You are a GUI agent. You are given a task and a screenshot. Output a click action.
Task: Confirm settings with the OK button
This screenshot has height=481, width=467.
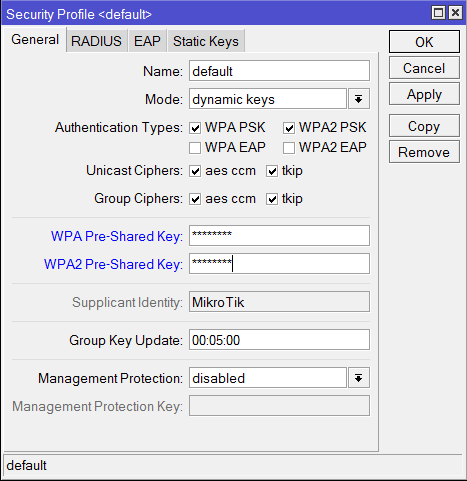[x=424, y=42]
